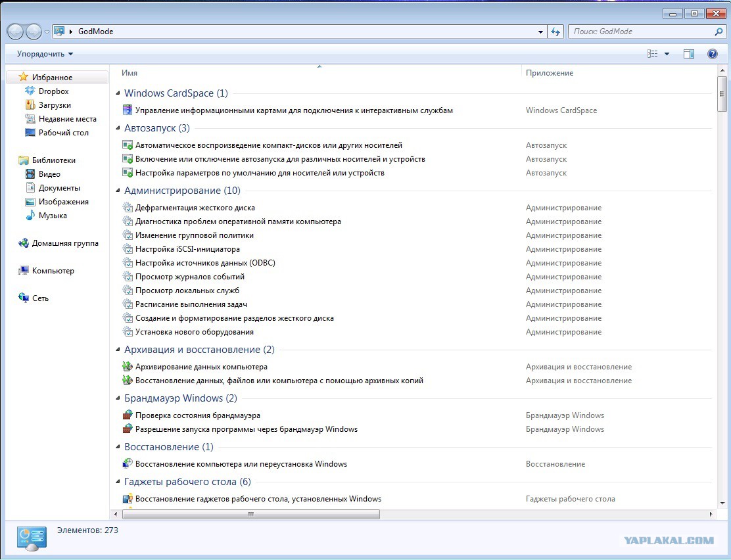Click the scroll right arrow of horizontal scrollbar
The height and width of the screenshot is (560, 731).
711,514
